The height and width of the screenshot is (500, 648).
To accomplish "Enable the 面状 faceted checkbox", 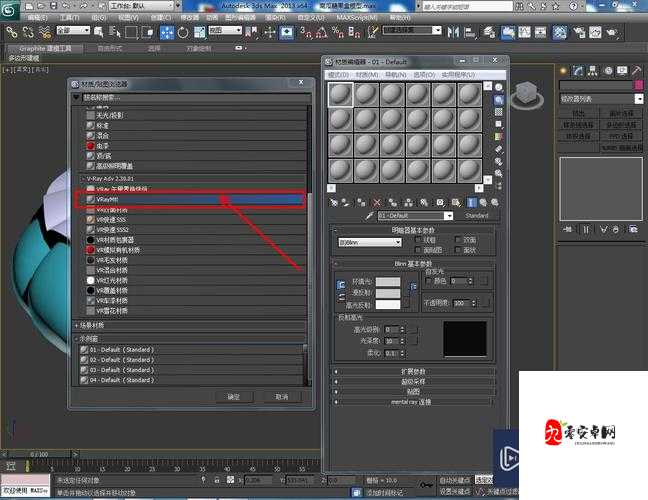I will [458, 250].
